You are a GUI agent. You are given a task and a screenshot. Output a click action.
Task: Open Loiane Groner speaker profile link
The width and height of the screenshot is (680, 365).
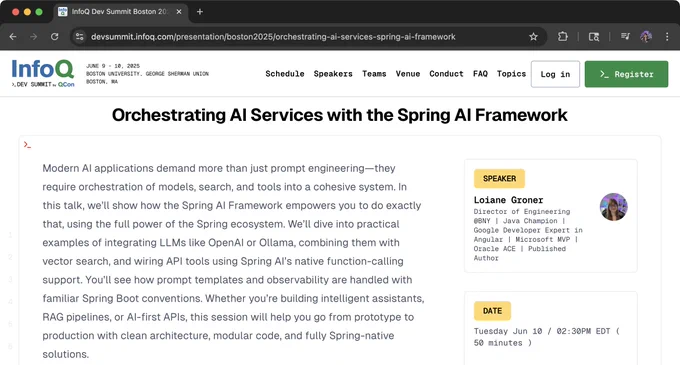click(x=508, y=200)
